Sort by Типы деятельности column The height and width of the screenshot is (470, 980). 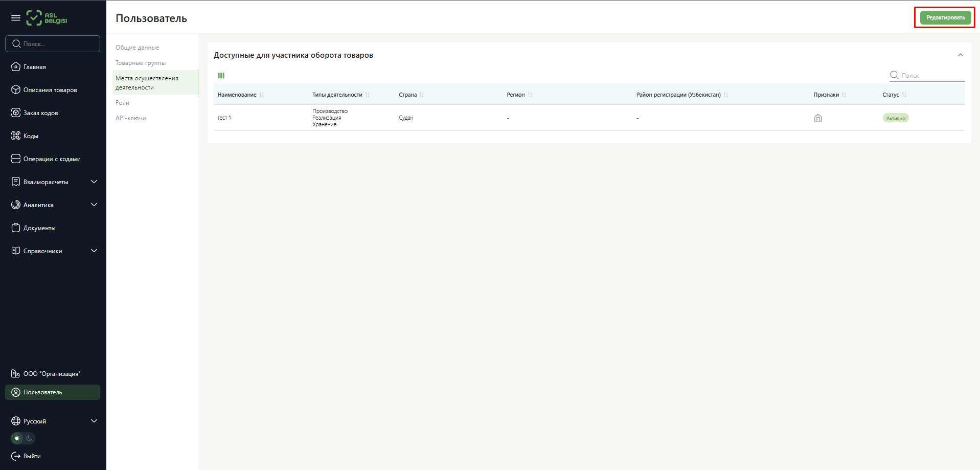click(367, 95)
